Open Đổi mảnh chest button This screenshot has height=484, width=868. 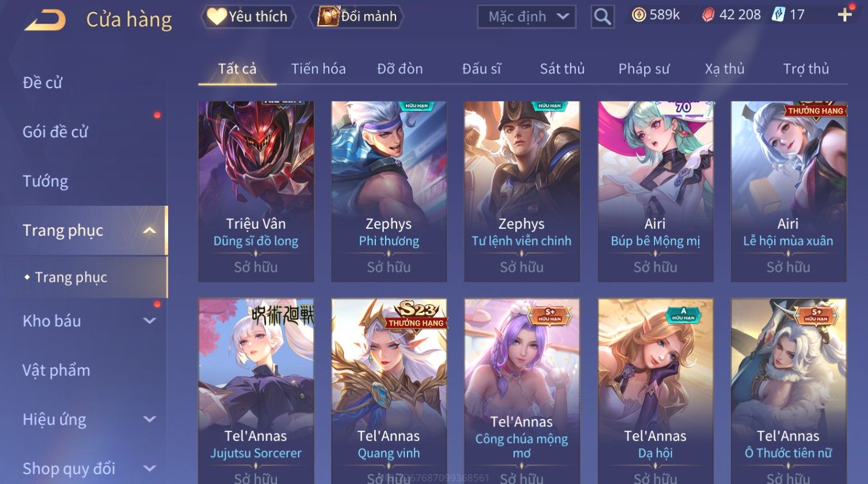click(x=357, y=17)
